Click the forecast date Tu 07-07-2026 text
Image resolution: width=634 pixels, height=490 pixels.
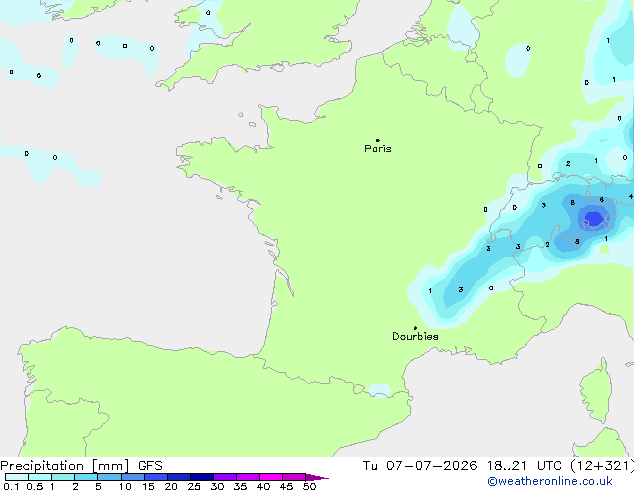point(420,466)
